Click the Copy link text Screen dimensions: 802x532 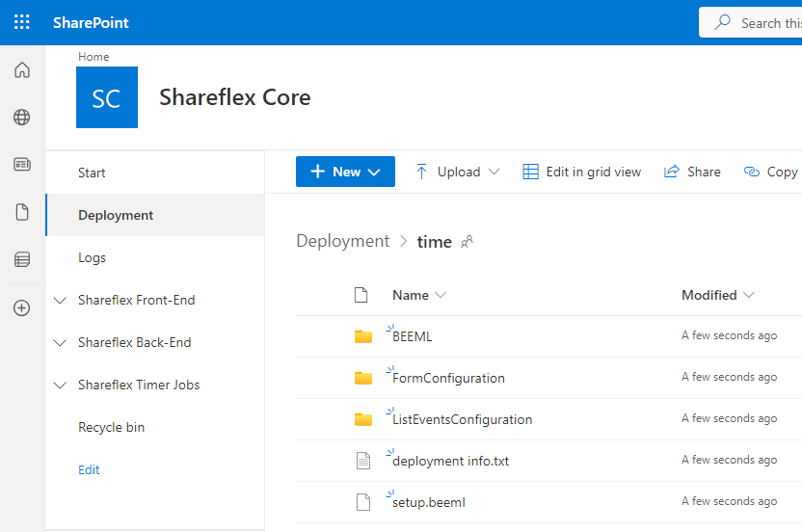[x=783, y=172]
